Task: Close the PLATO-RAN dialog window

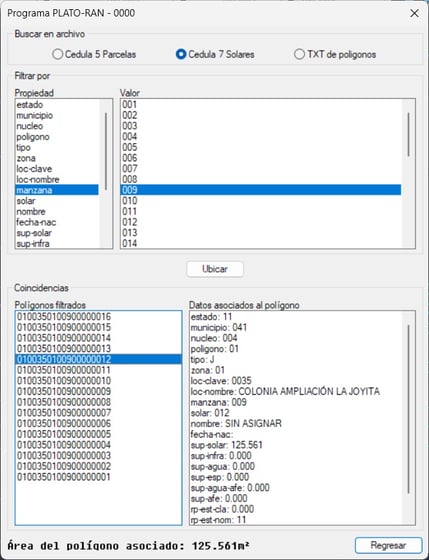Action: coord(414,13)
